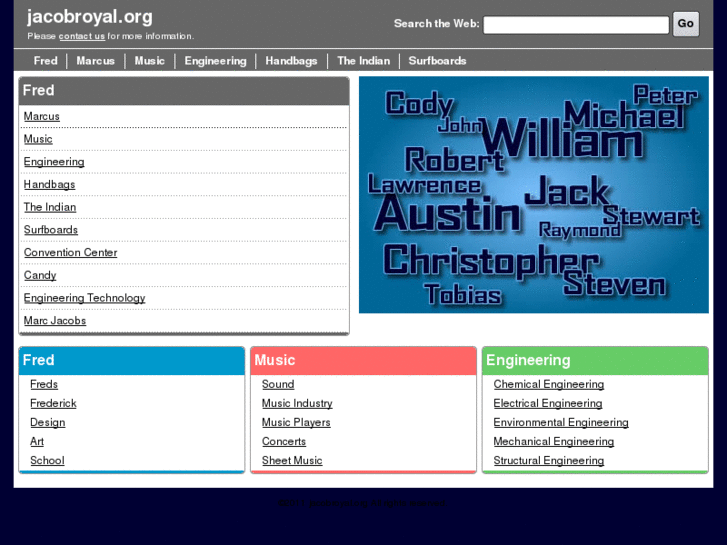
Task: Open the Environmental Engineering link
Action: point(561,423)
